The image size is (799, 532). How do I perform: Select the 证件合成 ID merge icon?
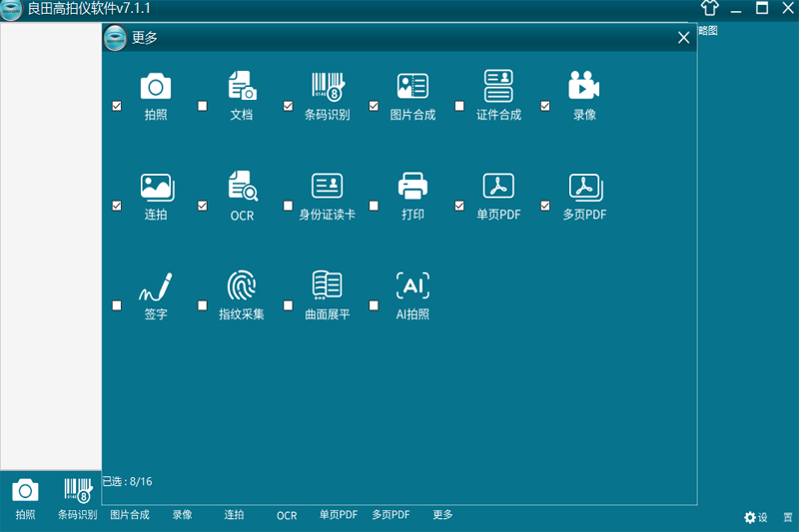[x=498, y=86]
